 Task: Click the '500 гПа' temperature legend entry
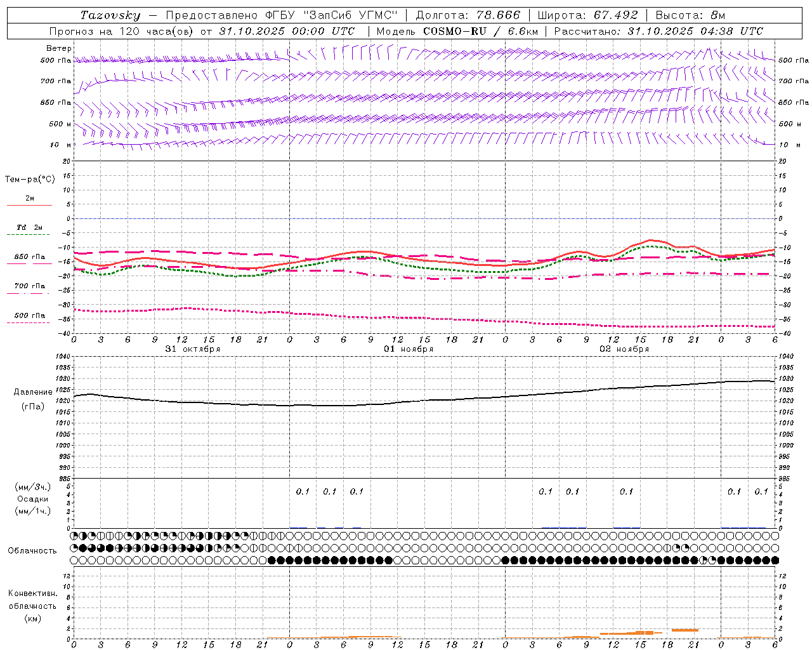29,315
